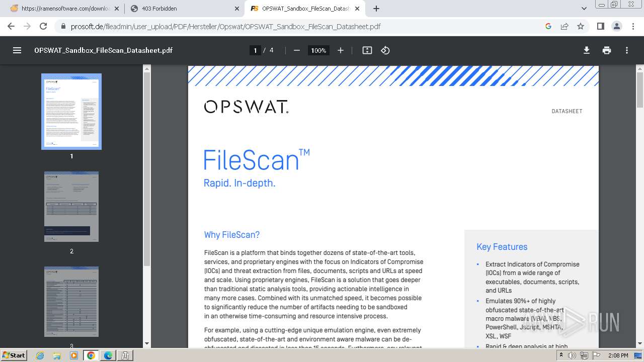This screenshot has width=644, height=362.
Task: Click the browser forward arrow
Action: tap(27, 26)
